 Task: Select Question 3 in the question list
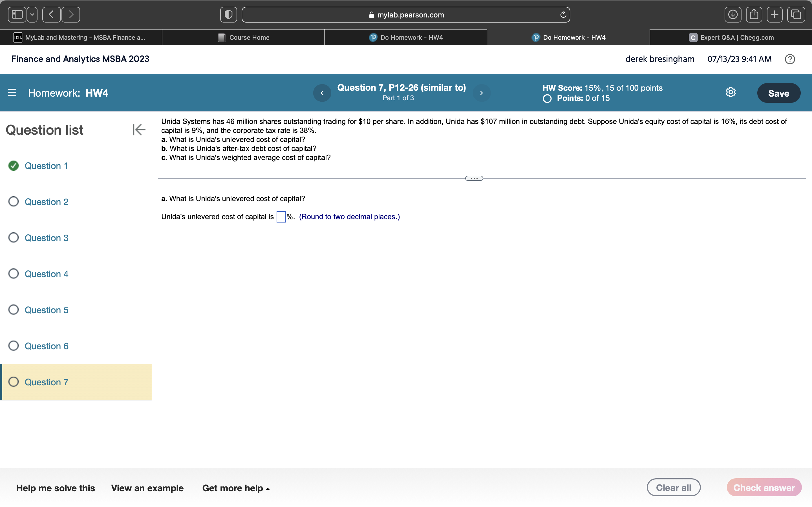(x=46, y=237)
